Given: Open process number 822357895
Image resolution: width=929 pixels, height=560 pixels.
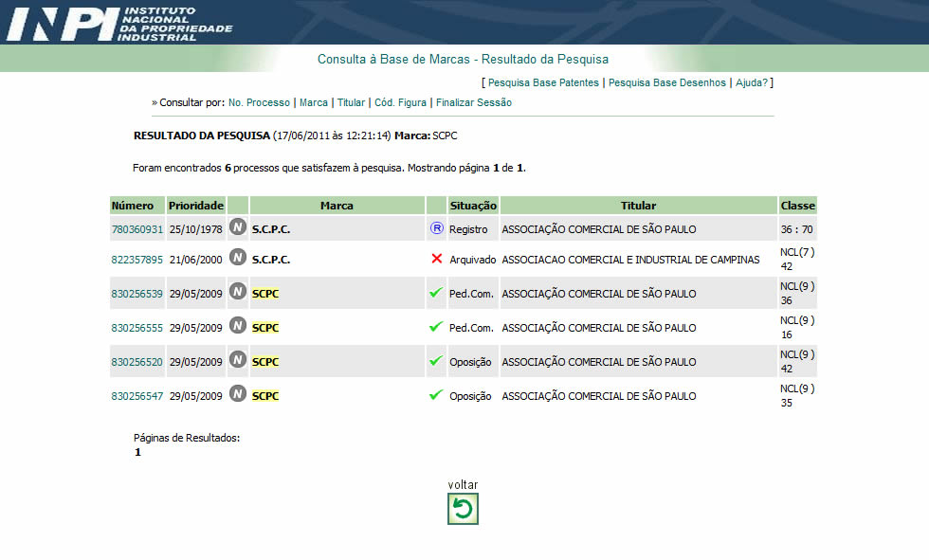Looking at the screenshot, I should (x=137, y=260).
